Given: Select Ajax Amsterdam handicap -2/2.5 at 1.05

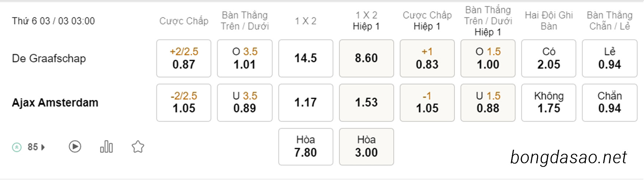Looking at the screenshot, I should [184, 102].
